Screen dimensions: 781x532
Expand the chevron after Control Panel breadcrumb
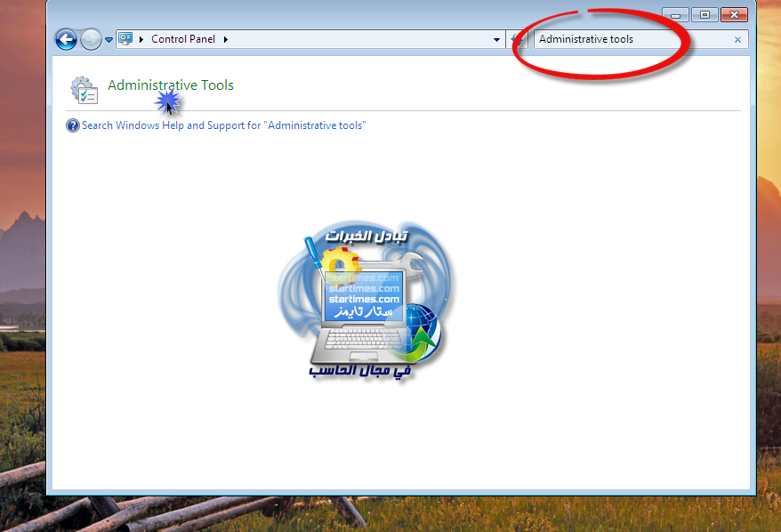[x=226, y=39]
